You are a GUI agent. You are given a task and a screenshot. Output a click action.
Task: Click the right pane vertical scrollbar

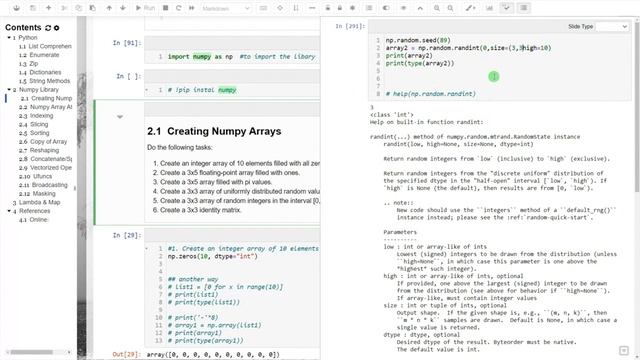[637, 106]
